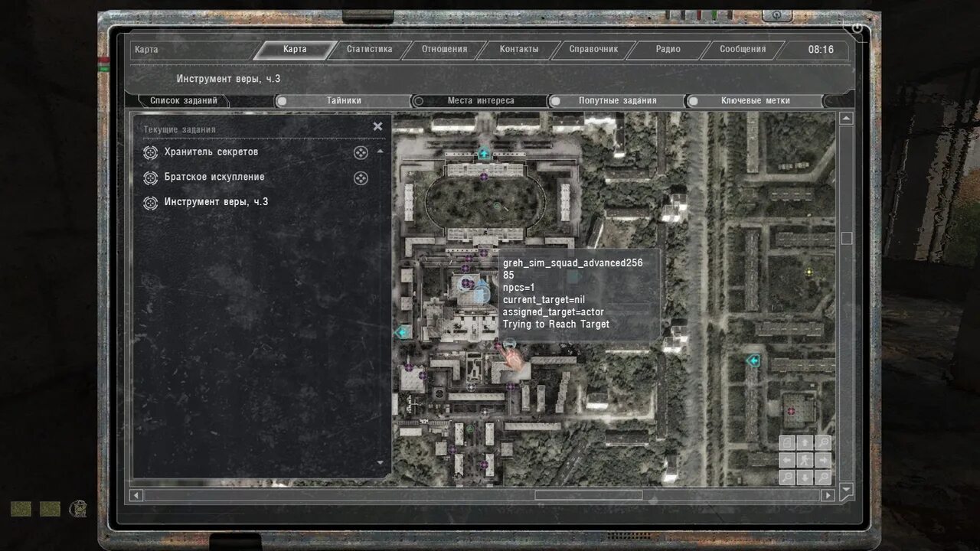Click the map horizontal scrollbar thumb
Image resolution: width=980 pixels, height=551 pixels.
point(588,496)
